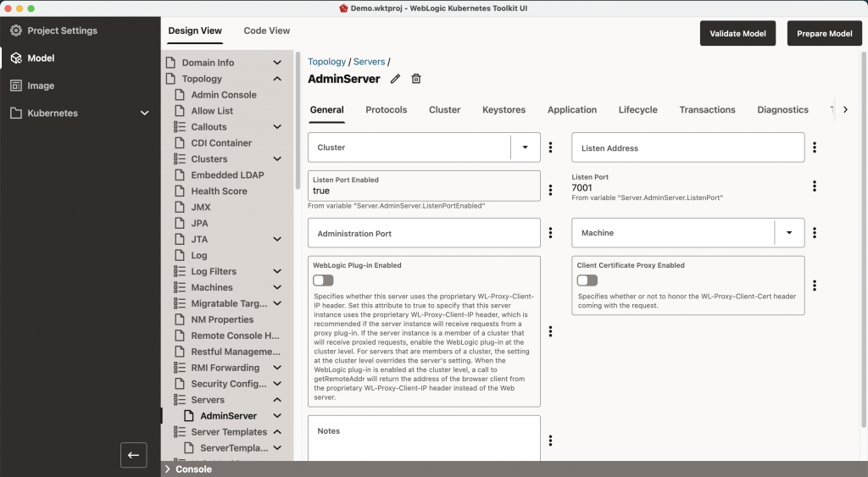
Task: Open the Cluster dropdown
Action: [x=526, y=147]
